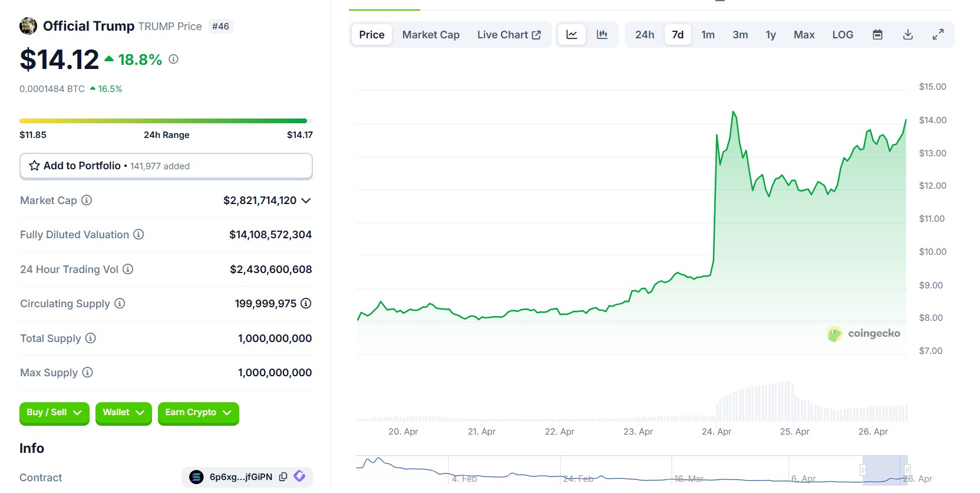The image size is (980, 493).
Task: Click the 26. Apr chart date axis label
Action: [x=873, y=432]
